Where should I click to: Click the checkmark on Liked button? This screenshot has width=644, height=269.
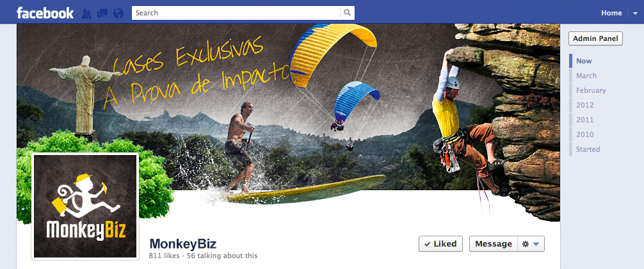pos(427,244)
